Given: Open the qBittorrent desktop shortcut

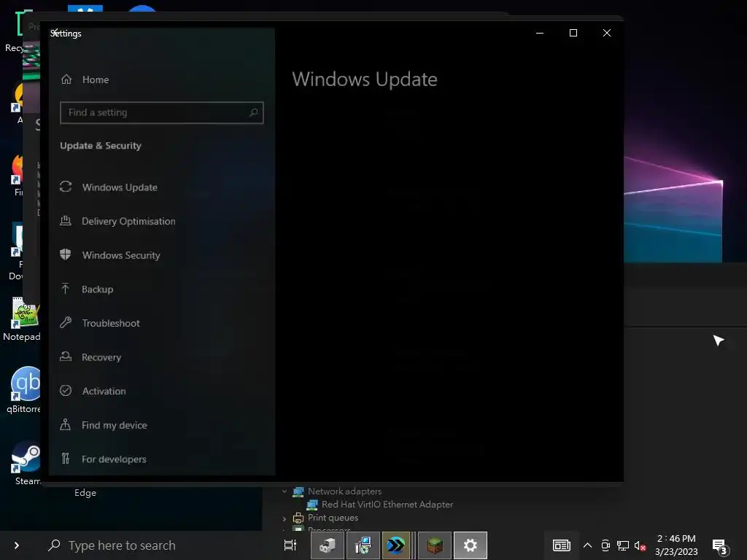Looking at the screenshot, I should [26, 390].
